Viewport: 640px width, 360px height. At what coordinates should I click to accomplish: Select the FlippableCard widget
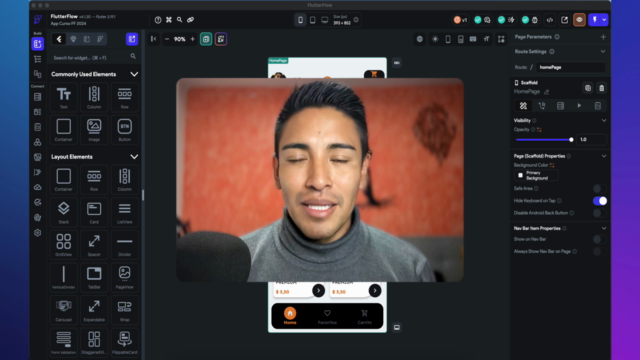pos(124,342)
